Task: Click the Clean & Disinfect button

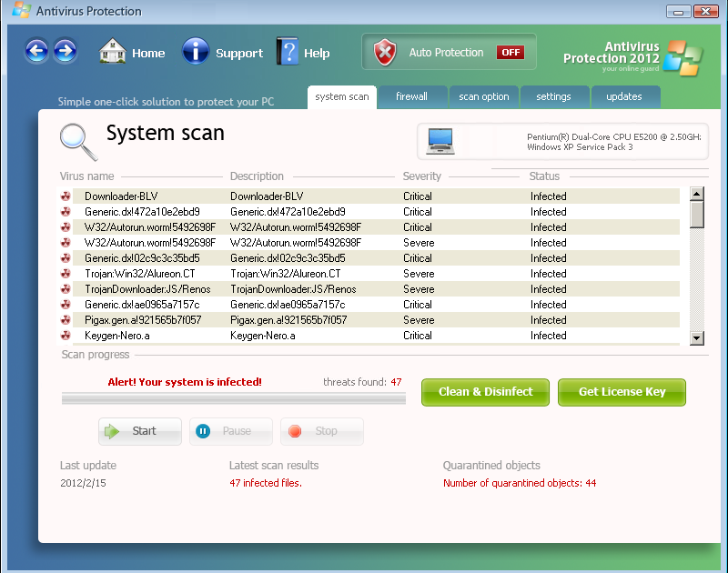Action: [x=485, y=392]
